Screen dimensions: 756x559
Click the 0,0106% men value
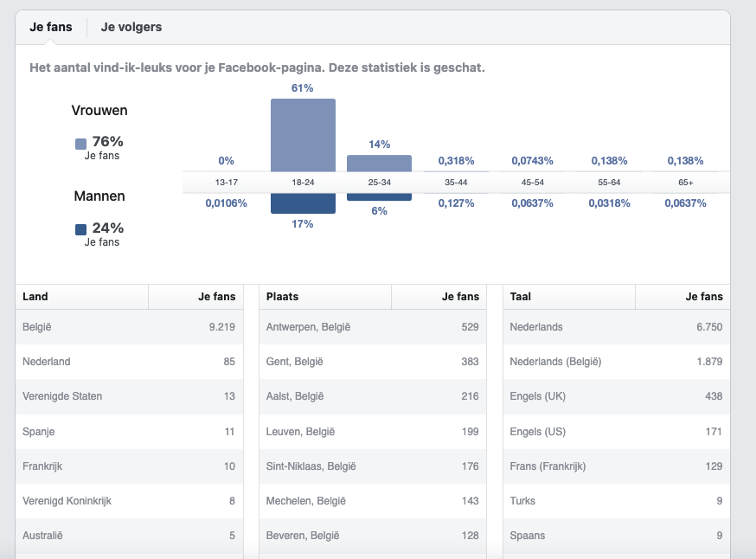(226, 203)
